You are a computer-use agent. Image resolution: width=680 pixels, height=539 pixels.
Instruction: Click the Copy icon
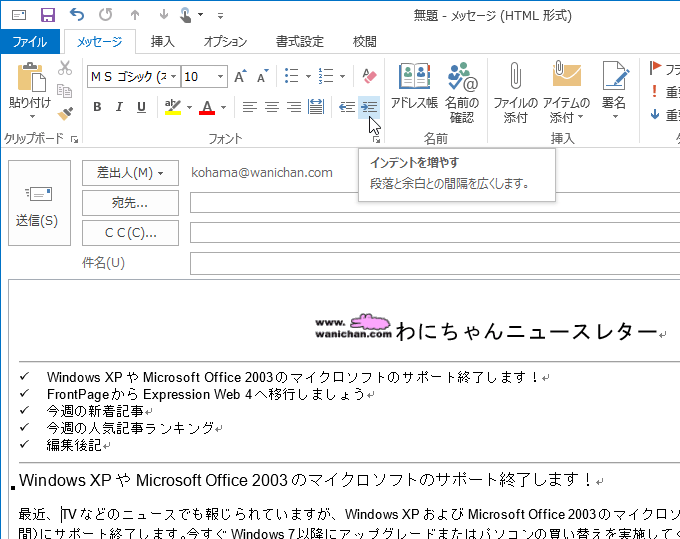click(x=65, y=91)
